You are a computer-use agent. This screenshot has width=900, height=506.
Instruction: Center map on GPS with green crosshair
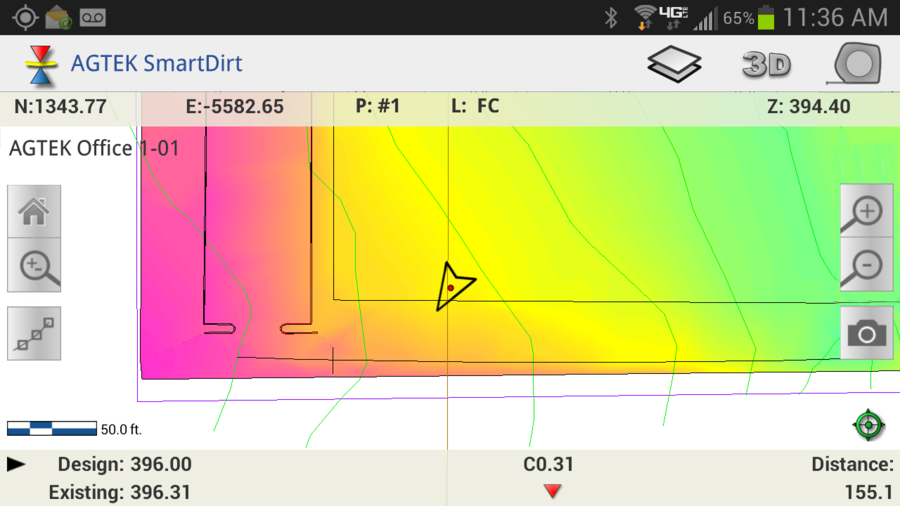pyautogui.click(x=868, y=425)
